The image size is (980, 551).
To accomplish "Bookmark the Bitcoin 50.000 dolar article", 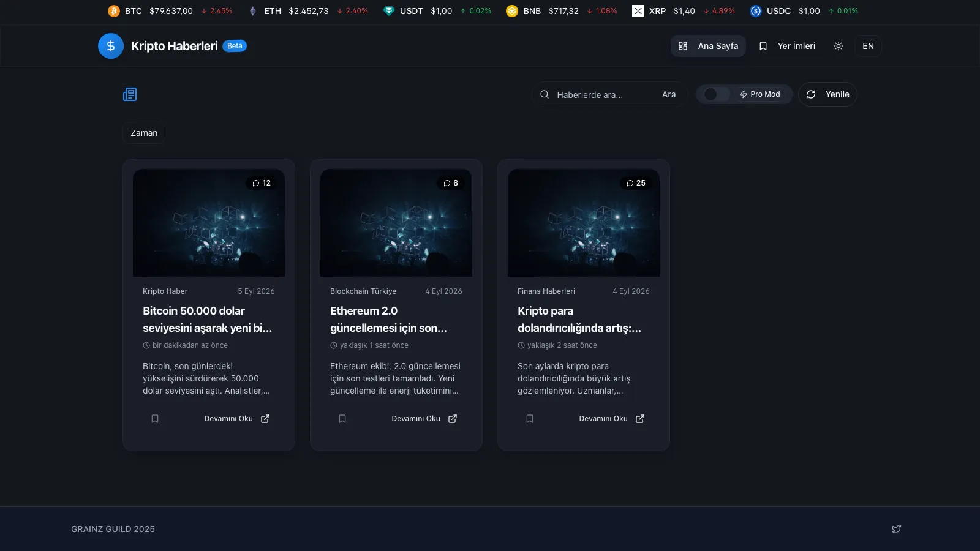I will [x=155, y=419].
